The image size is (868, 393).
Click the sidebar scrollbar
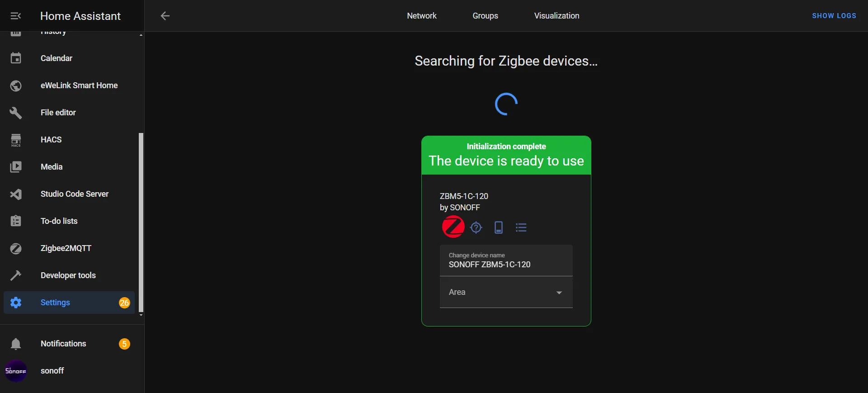tap(141, 222)
